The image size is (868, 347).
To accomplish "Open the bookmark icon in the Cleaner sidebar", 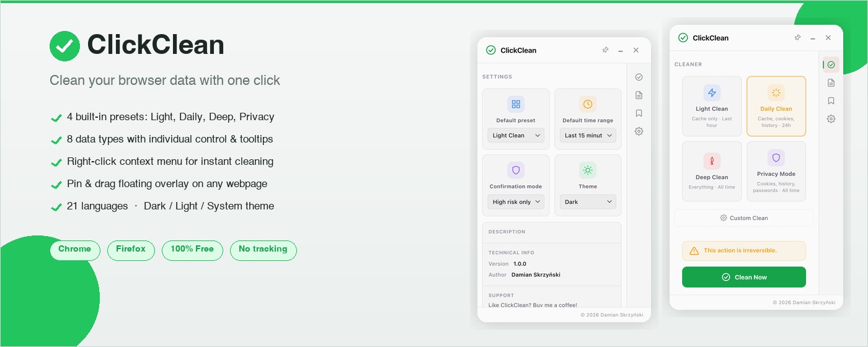I will pos(831,101).
